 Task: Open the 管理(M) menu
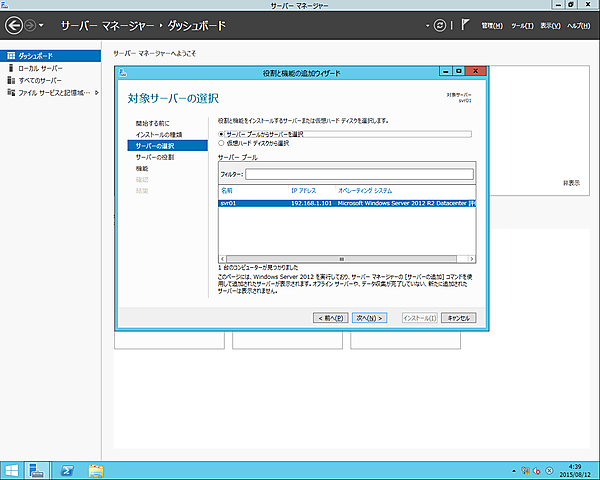point(491,24)
